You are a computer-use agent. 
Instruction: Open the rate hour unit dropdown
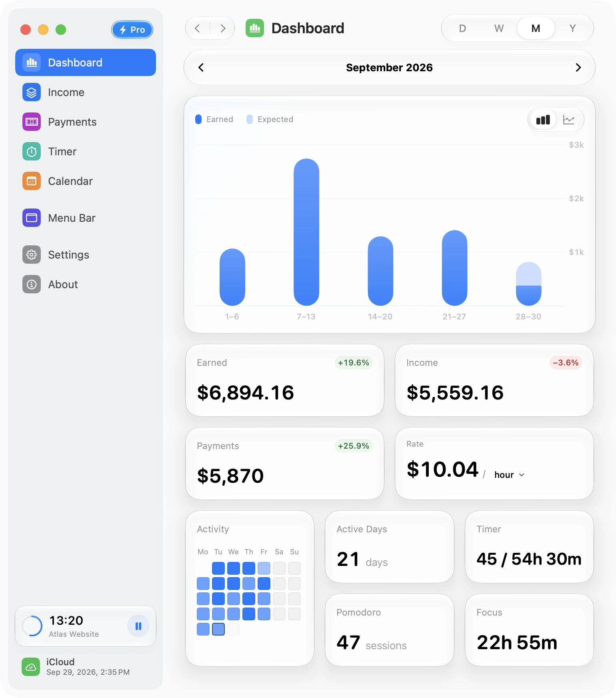pyautogui.click(x=510, y=475)
